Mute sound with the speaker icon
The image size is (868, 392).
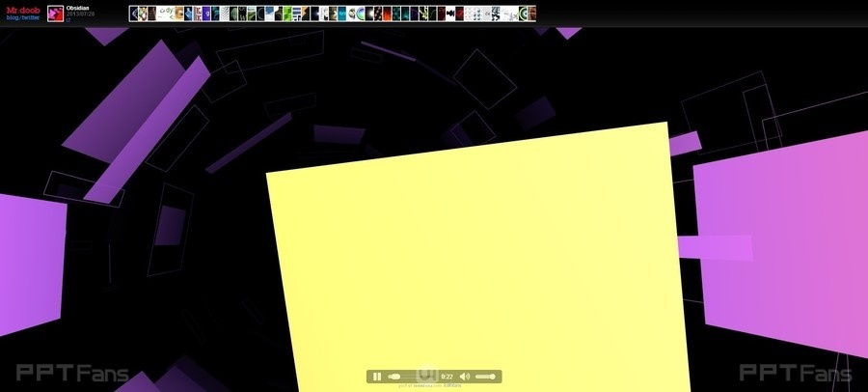(464, 377)
